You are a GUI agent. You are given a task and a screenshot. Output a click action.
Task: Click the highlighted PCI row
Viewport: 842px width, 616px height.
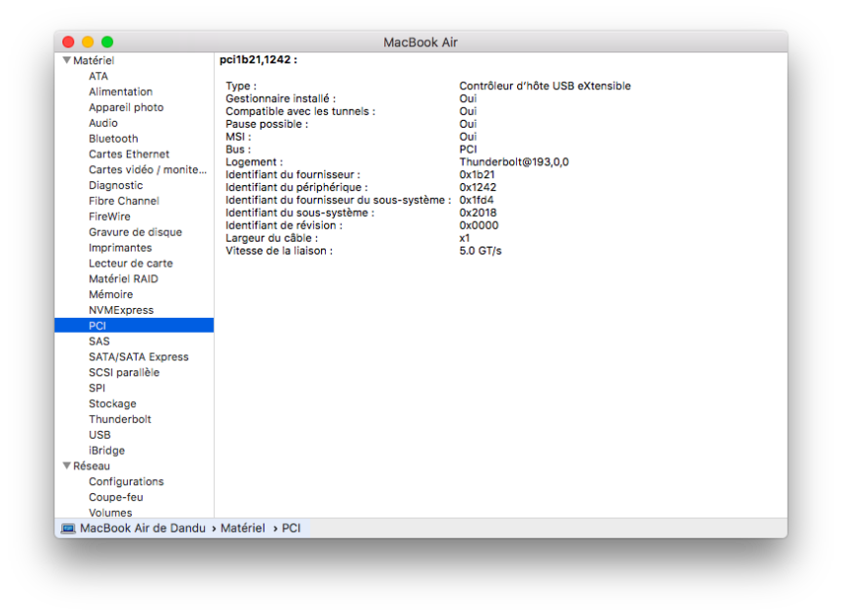[x=135, y=326]
